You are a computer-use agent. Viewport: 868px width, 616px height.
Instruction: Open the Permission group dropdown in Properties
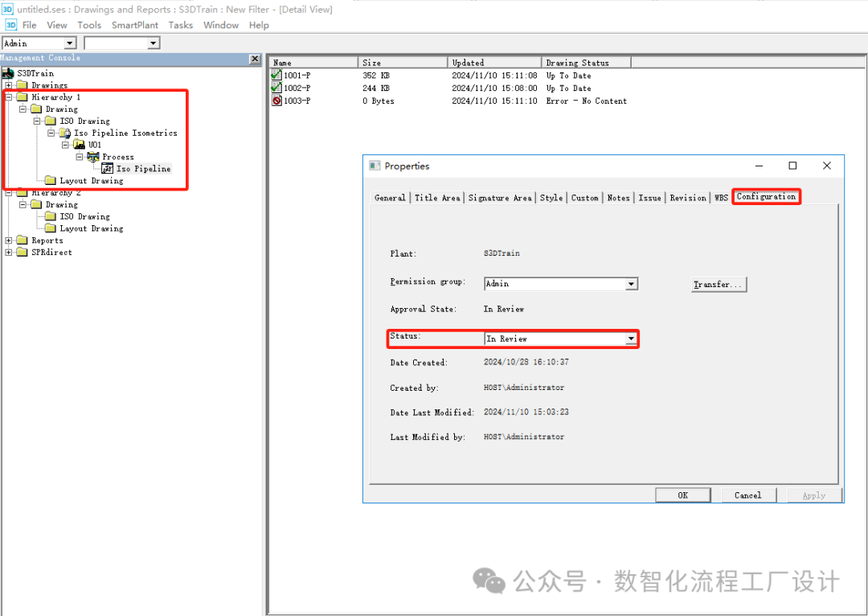pos(631,284)
